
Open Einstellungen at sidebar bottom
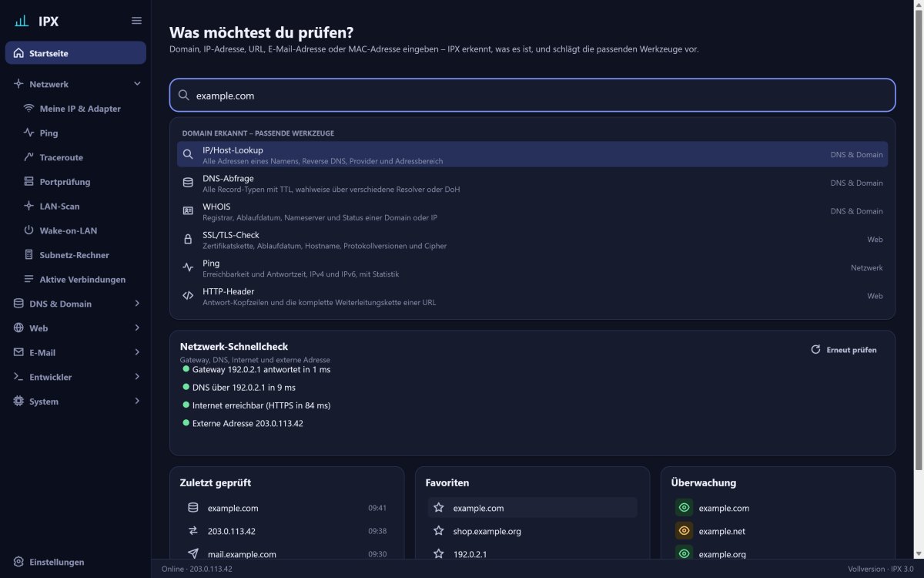75,562
